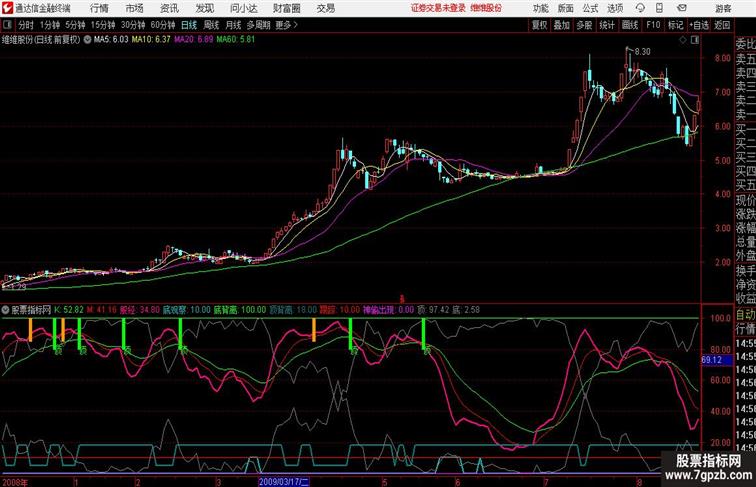This screenshot has width=756, height=487.
Task: Open the 选项 menu
Action: [615, 8]
